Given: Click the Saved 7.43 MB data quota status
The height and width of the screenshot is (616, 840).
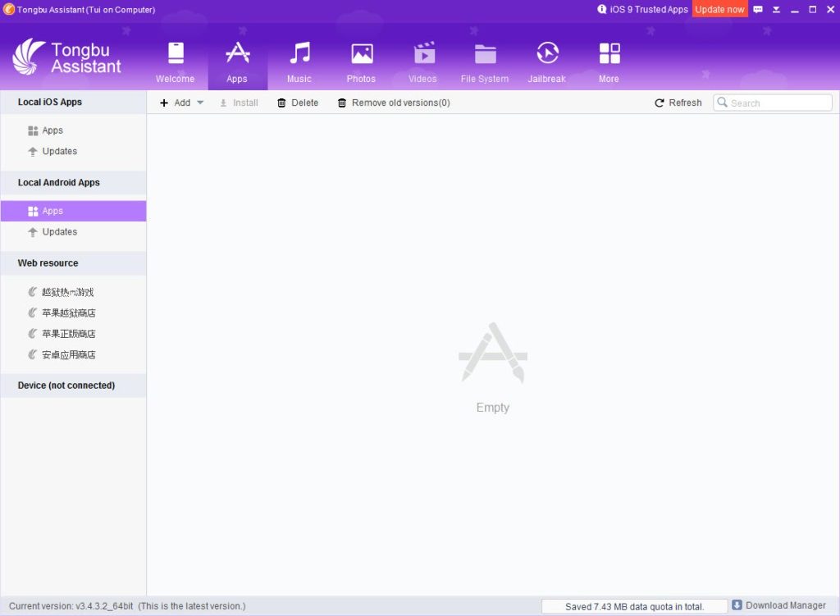Looking at the screenshot, I should coord(634,606).
